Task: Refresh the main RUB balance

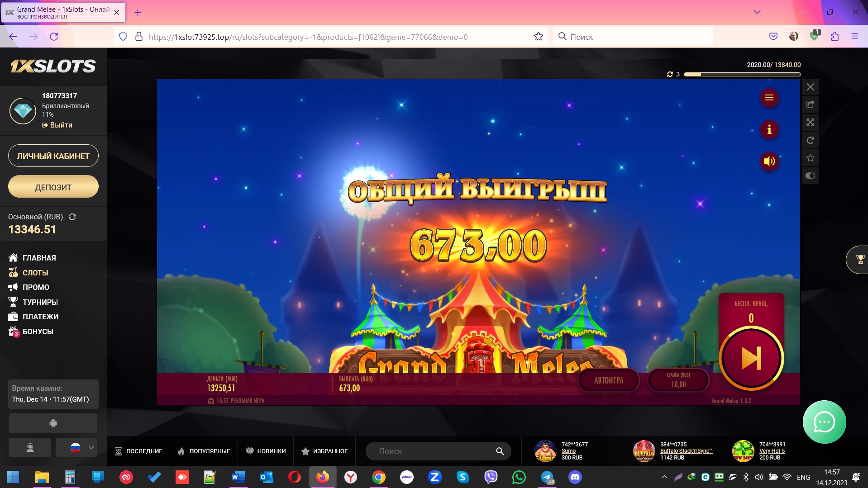Action: (72, 217)
